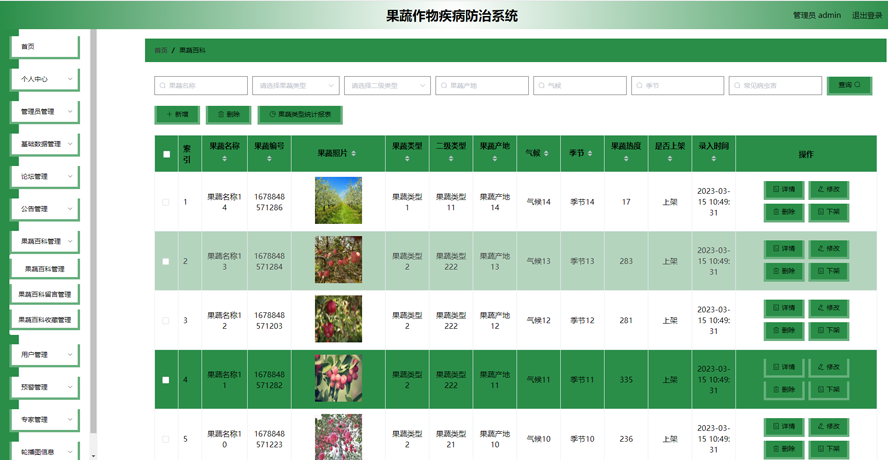Check the checkbox for row index 1
This screenshot has width=888, height=460.
[x=165, y=202]
